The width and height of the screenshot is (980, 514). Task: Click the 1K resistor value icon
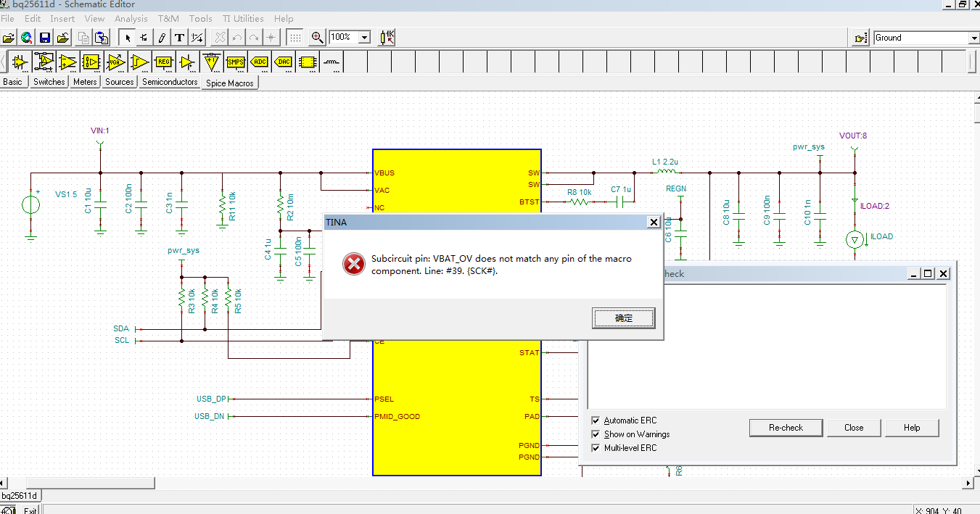tap(387, 38)
